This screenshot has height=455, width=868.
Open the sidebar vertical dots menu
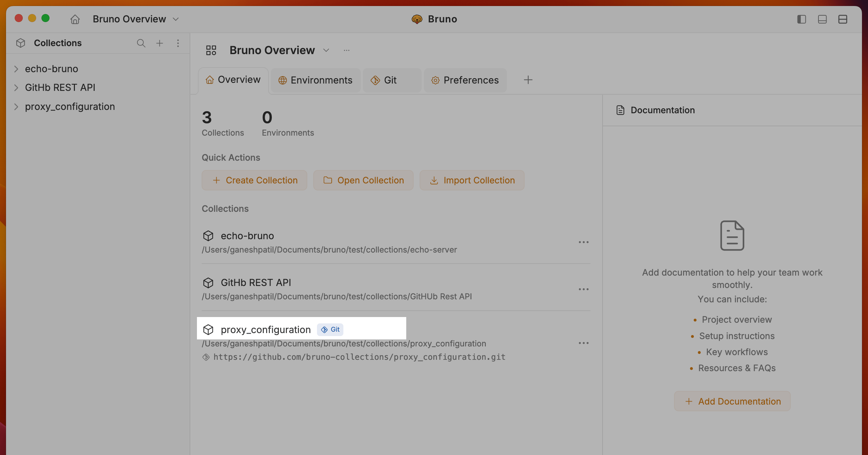(178, 43)
